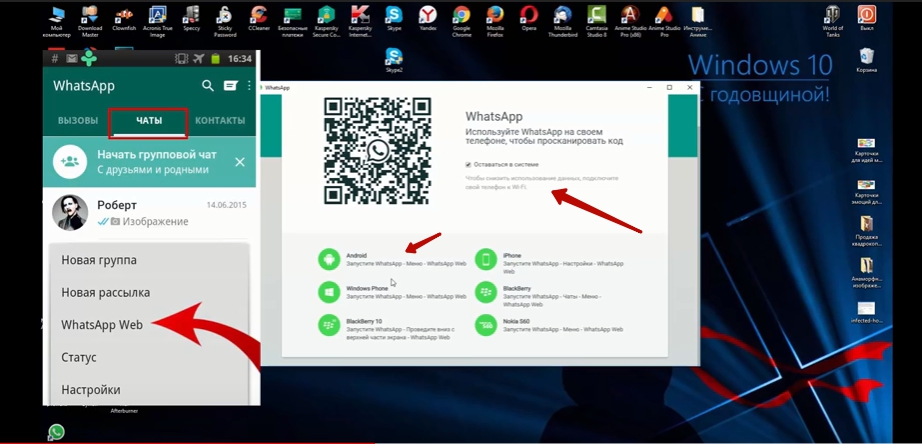This screenshot has height=444, width=922.
Task: Click the Android green icon in WhatsApp window
Action: tap(329, 259)
